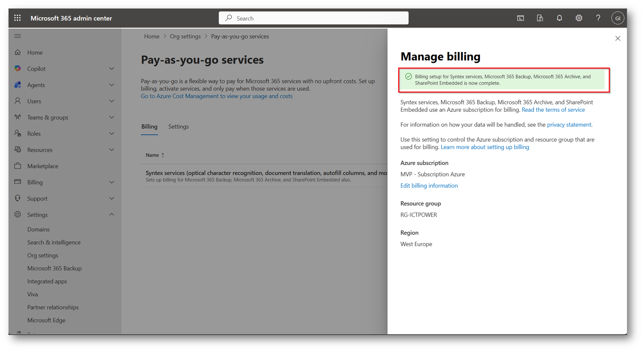Click the Home icon in sidebar

click(18, 52)
